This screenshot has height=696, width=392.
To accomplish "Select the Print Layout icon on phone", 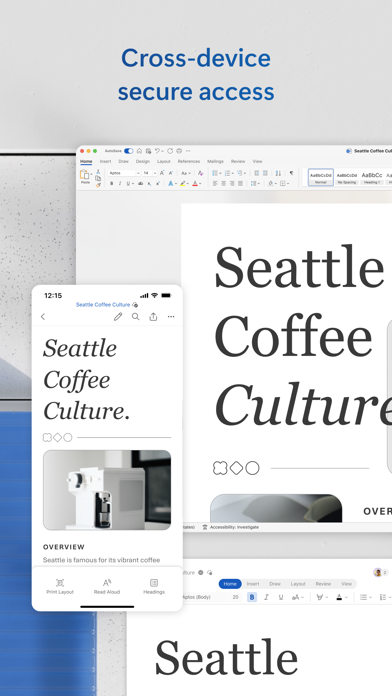I will (60, 583).
